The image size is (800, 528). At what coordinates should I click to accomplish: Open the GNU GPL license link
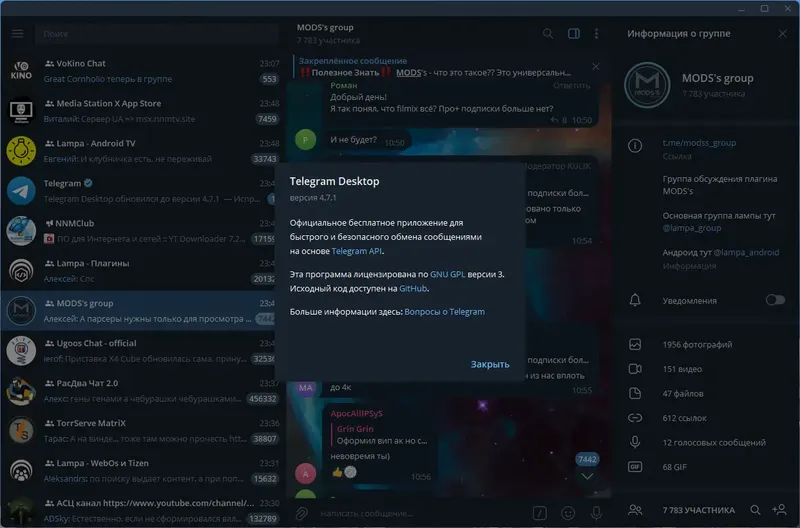tap(447, 274)
